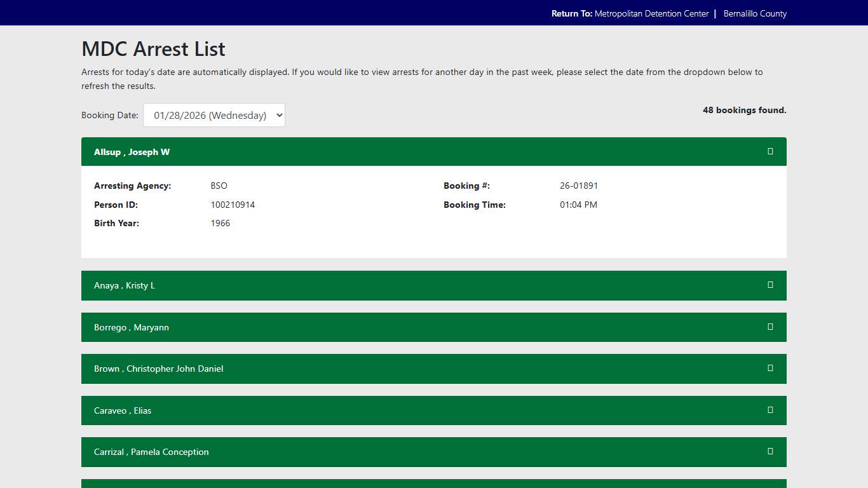
Task: Collapse the Allsup, Joseph W booking details
Action: point(434,151)
